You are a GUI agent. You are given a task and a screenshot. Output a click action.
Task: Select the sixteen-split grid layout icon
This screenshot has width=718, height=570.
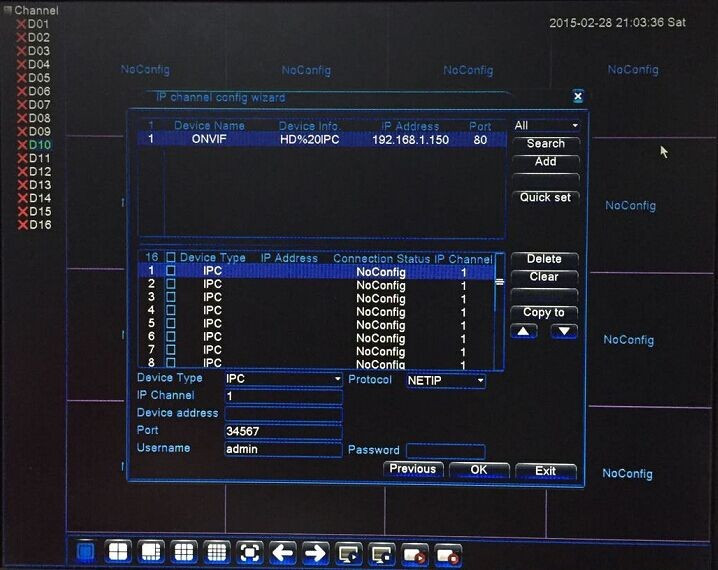217,552
